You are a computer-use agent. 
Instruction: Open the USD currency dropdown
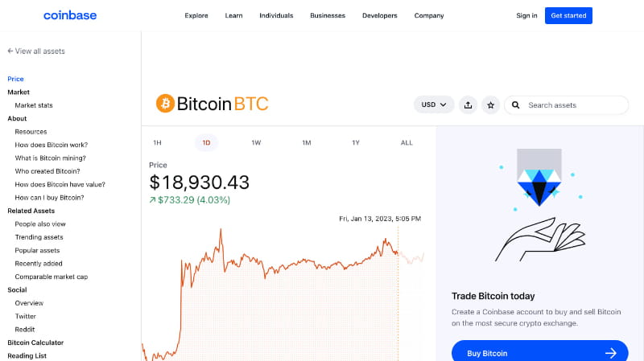[x=434, y=105]
